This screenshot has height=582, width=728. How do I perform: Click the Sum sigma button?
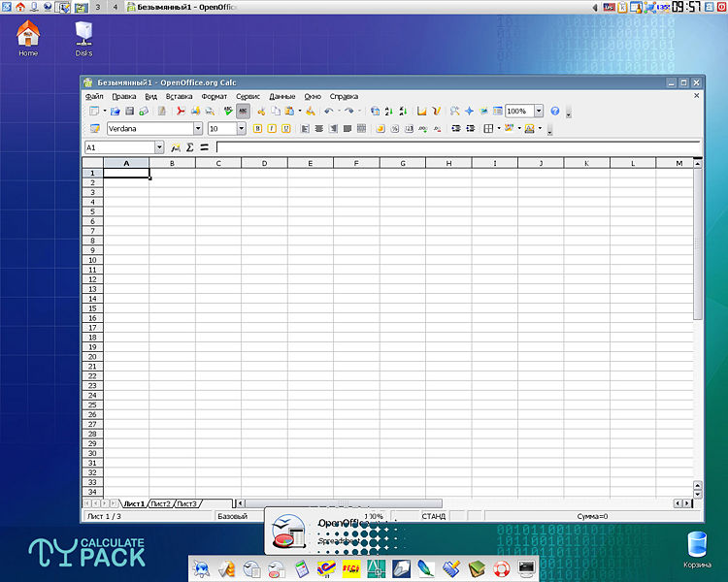[190, 147]
